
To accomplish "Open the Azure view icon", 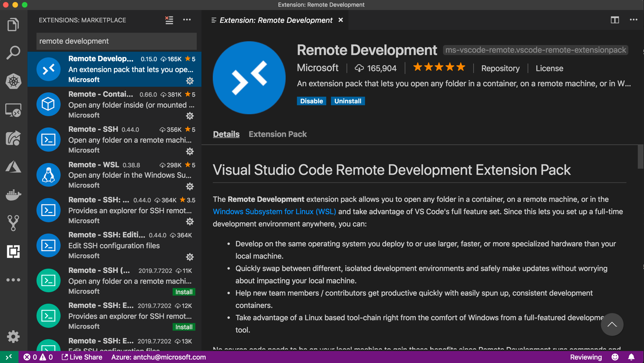I will [13, 166].
